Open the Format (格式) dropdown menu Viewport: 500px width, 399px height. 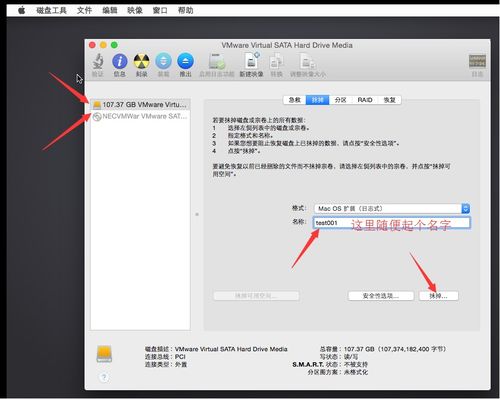pyautogui.click(x=392, y=209)
